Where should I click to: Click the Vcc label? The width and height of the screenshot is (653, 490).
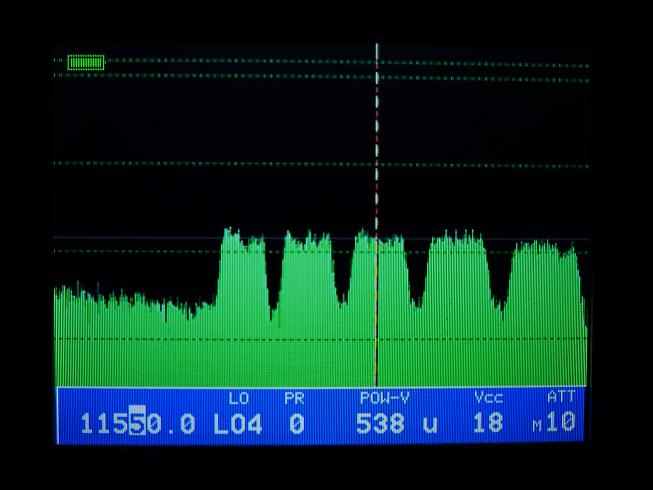coord(488,398)
